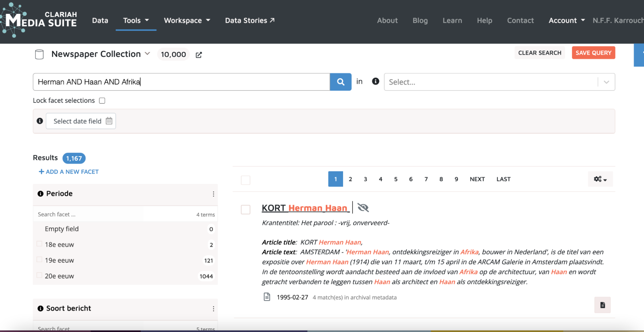This screenshot has height=332, width=644.
Task: Open the Periode facet three-dot menu
Action: click(213, 194)
